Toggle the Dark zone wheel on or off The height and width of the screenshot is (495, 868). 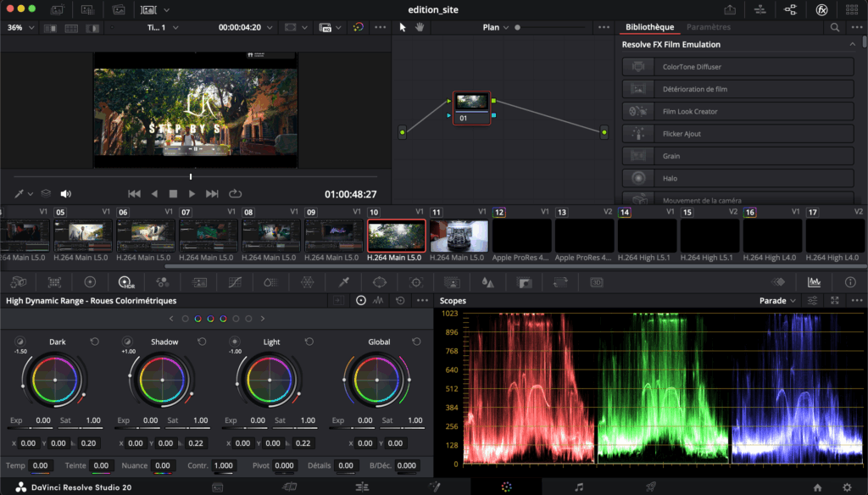coord(20,342)
